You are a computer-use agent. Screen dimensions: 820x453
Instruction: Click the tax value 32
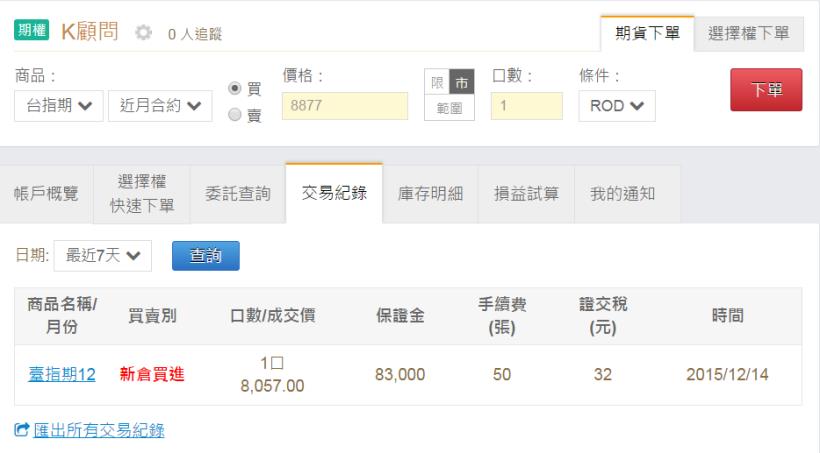coord(602,375)
